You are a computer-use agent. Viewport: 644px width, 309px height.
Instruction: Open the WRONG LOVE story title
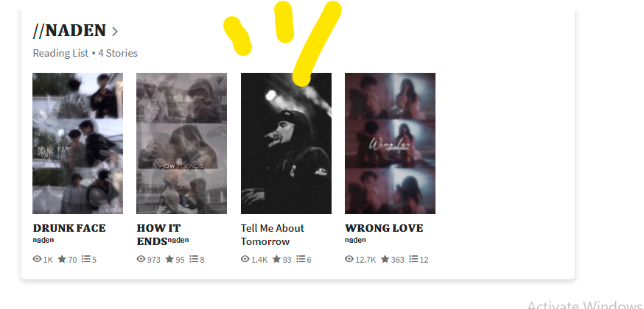[x=384, y=228]
